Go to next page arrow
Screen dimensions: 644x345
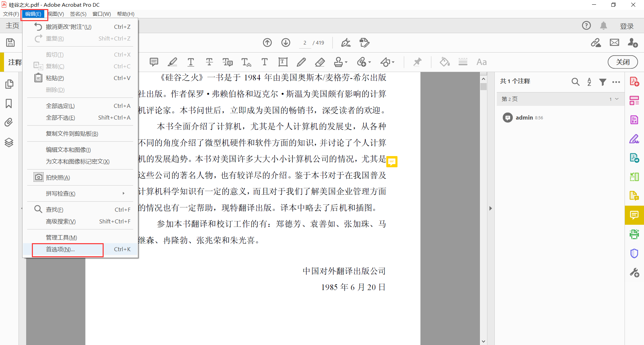click(286, 43)
